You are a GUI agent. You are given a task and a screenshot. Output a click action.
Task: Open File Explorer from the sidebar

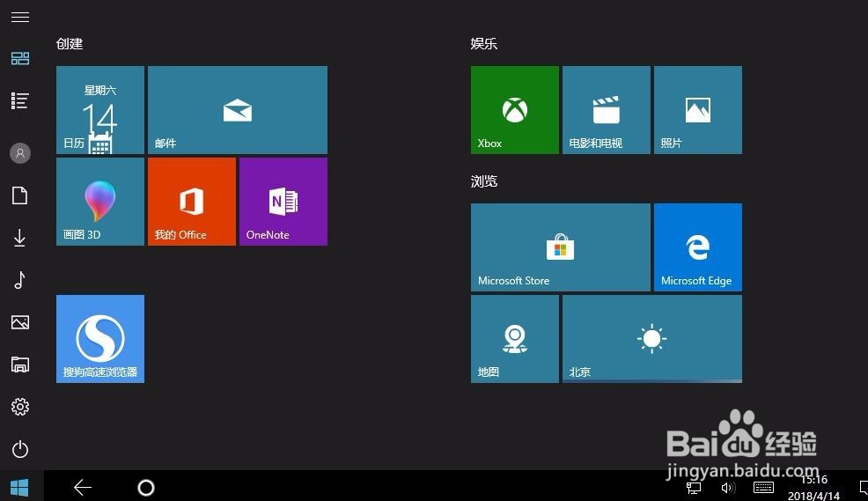pos(20,365)
